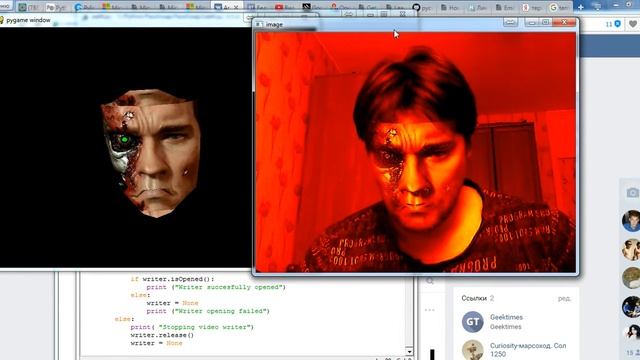This screenshot has width=640, height=360.
Task: Minimize the image window
Action: 532,23
